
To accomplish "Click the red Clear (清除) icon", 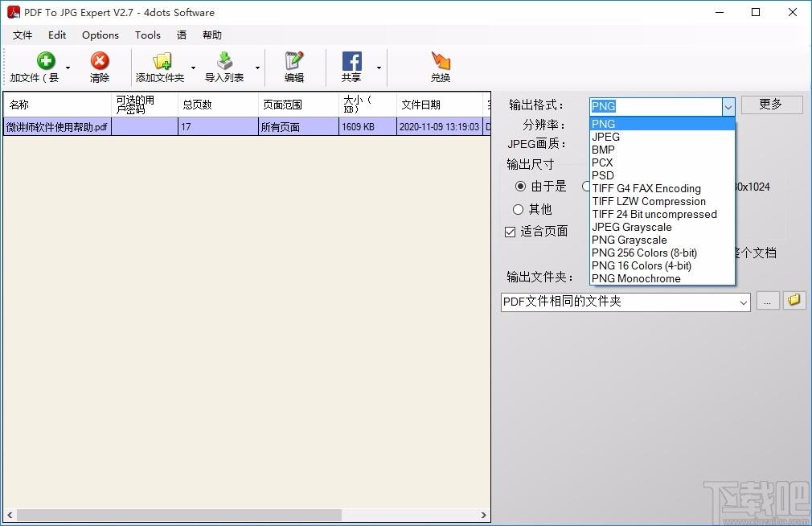I will pyautogui.click(x=100, y=60).
